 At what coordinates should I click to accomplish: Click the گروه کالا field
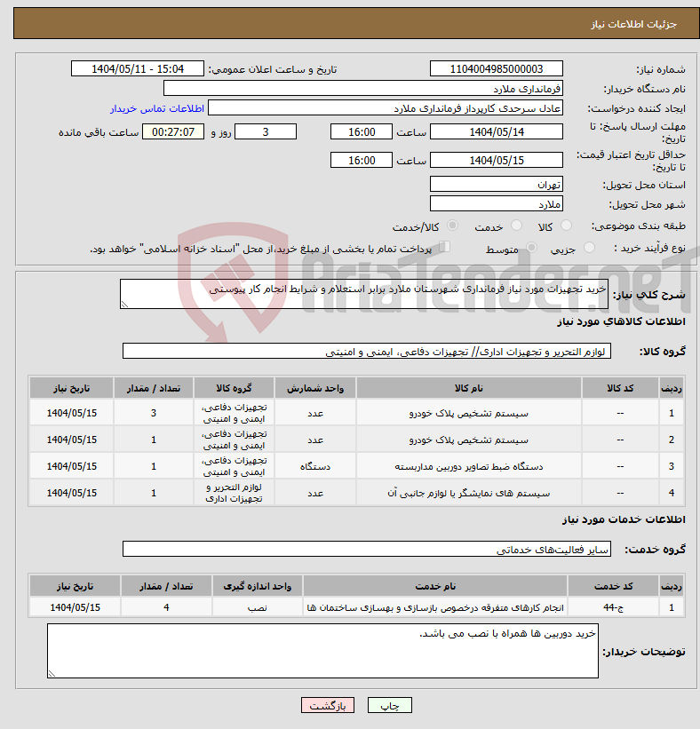(367, 351)
